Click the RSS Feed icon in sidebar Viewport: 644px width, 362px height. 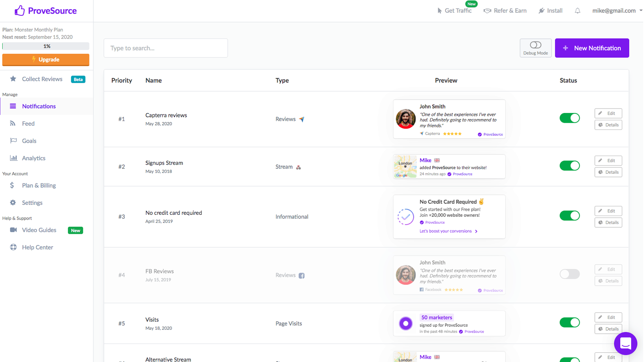point(13,123)
